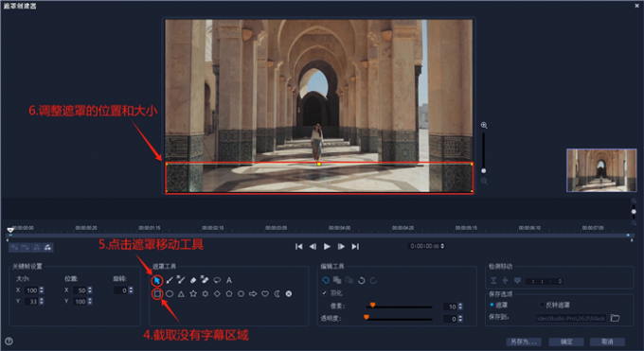Choose the six-point star mask shape
The image size is (644, 351).
pyautogui.click(x=205, y=294)
